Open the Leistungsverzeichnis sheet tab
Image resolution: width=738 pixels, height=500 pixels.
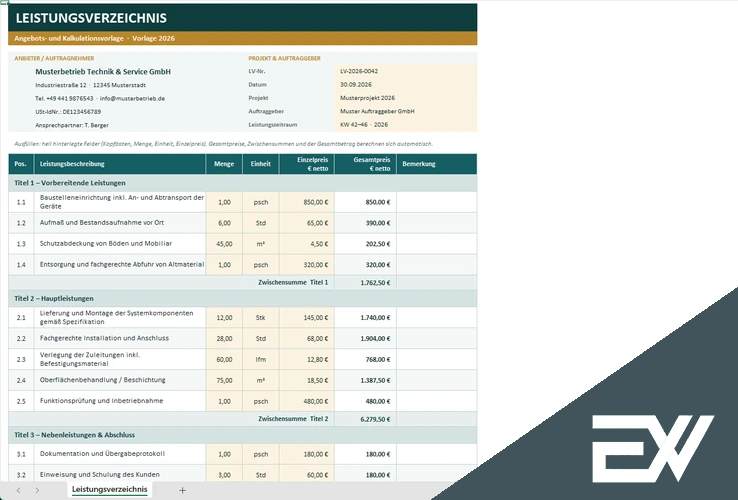click(x=109, y=490)
